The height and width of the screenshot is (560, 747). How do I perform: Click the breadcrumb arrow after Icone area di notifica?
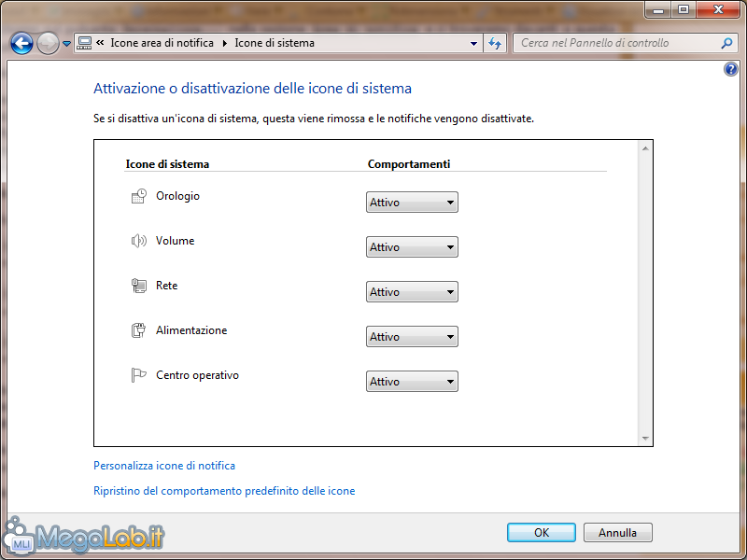pos(225,43)
